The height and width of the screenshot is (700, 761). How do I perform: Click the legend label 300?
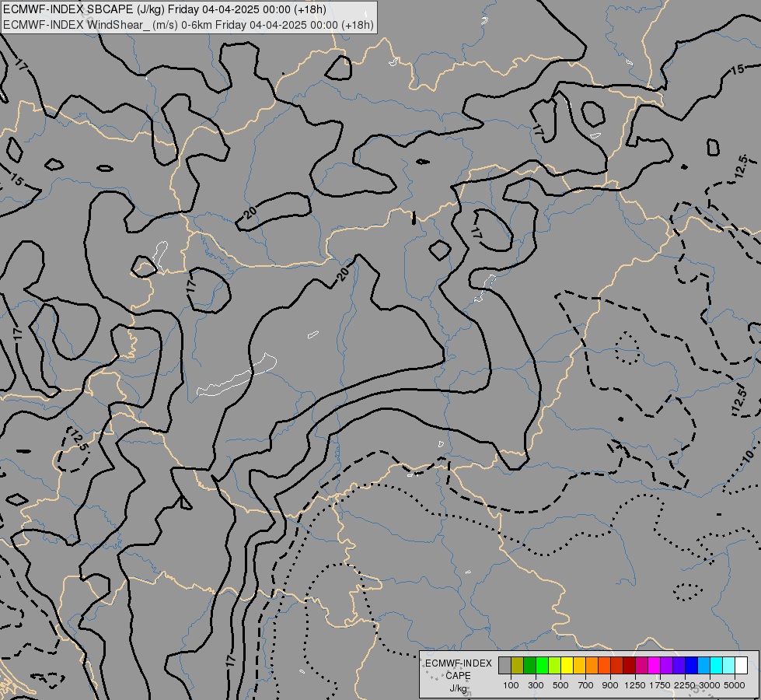(536, 685)
